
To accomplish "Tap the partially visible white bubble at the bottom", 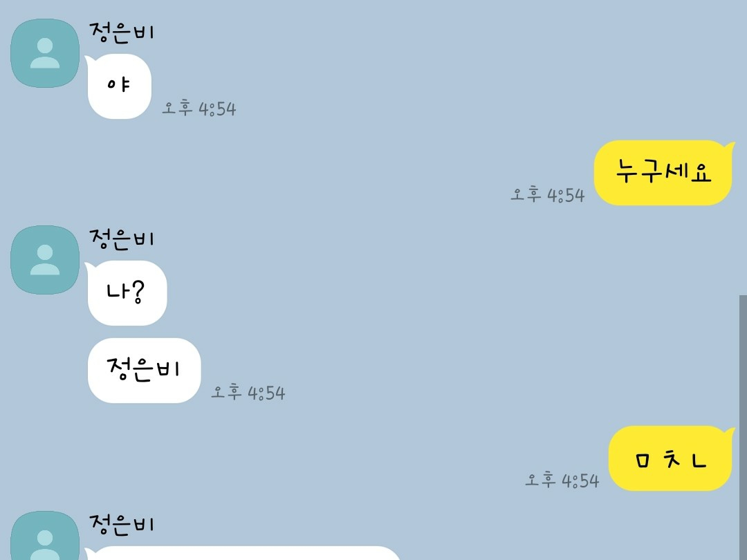I will point(244,553).
